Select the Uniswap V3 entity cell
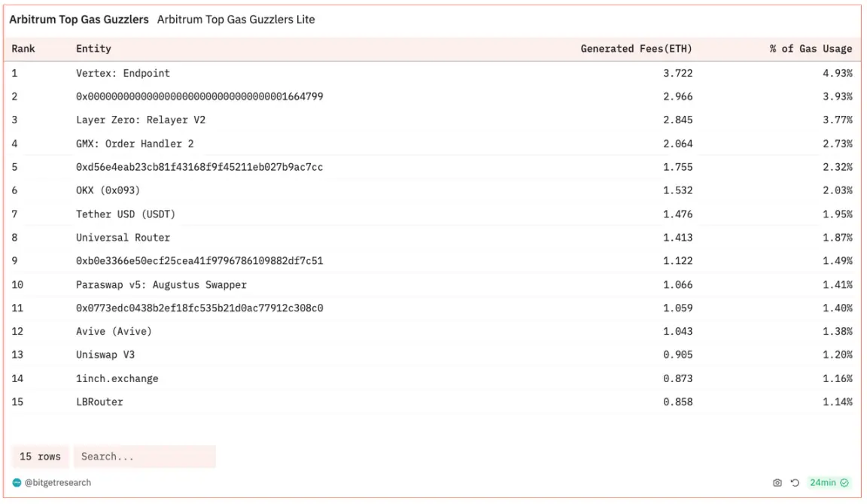Screen dimensions: 867x504 (x=105, y=355)
